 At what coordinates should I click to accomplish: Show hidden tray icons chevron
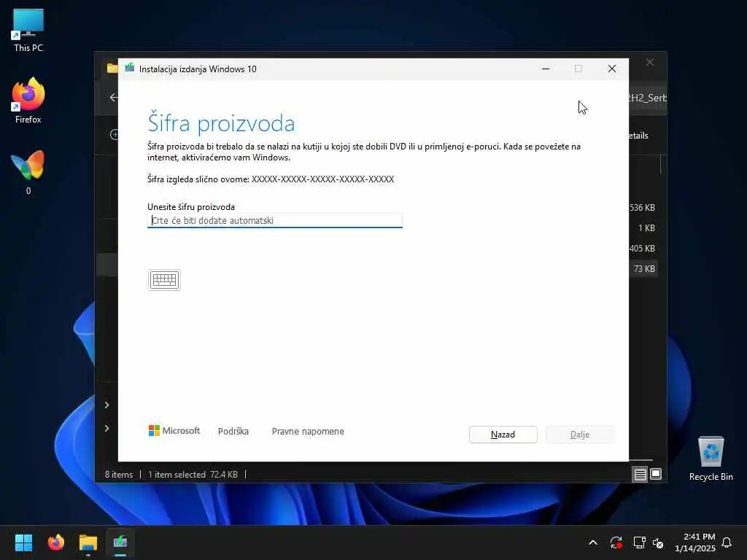pyautogui.click(x=593, y=542)
